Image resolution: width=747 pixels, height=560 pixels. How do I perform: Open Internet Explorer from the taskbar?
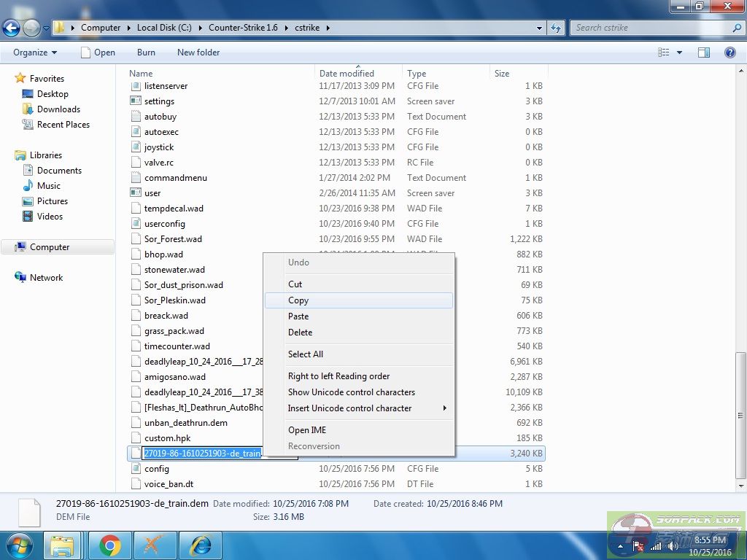[200, 545]
